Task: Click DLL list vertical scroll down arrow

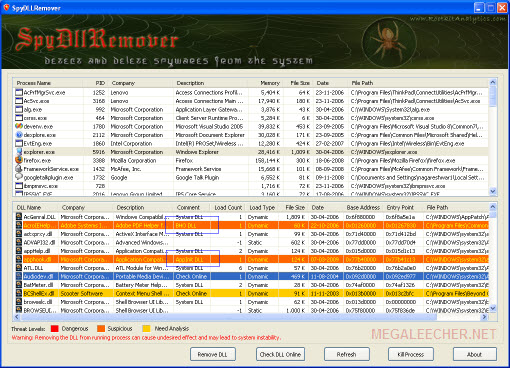Action: point(493,308)
